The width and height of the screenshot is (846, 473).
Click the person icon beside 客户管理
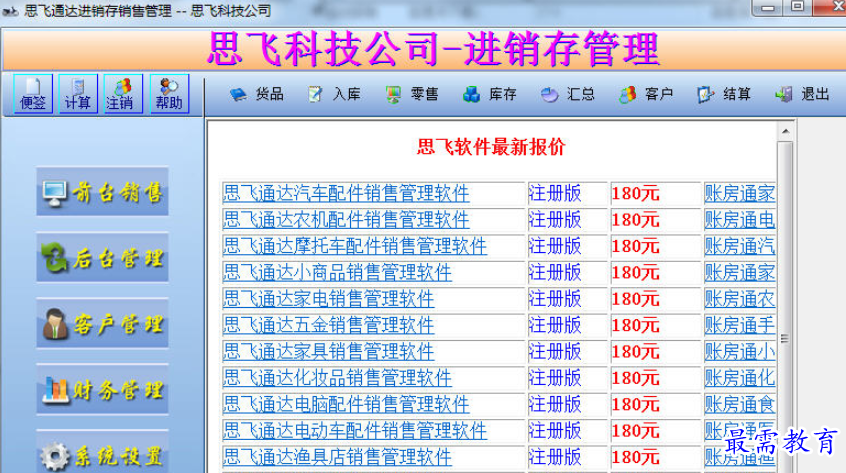point(55,324)
